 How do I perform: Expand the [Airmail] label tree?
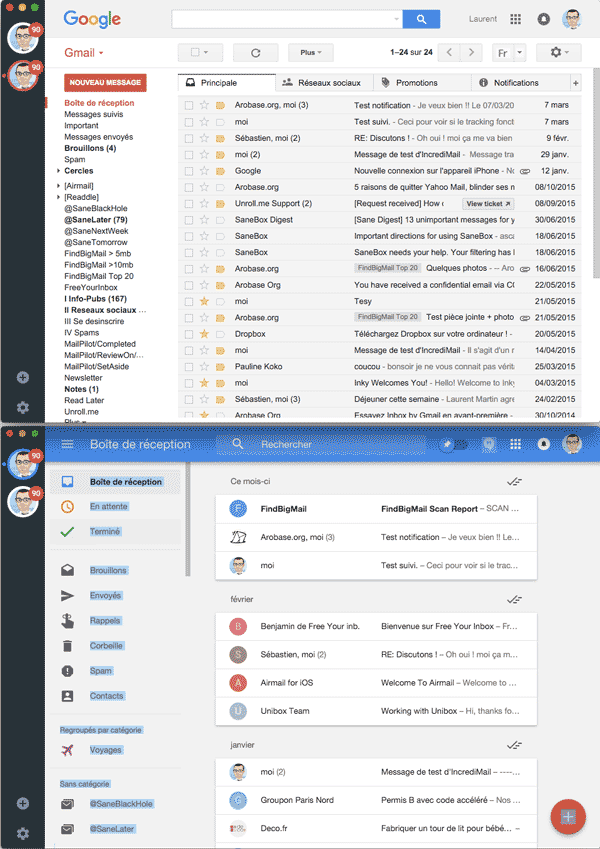58,186
